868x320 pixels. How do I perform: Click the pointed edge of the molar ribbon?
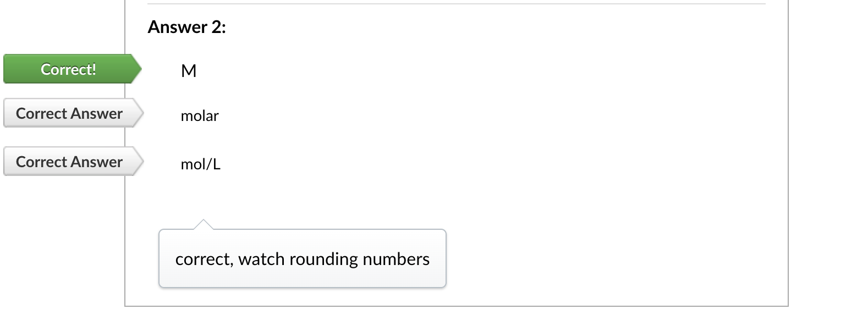click(x=140, y=113)
